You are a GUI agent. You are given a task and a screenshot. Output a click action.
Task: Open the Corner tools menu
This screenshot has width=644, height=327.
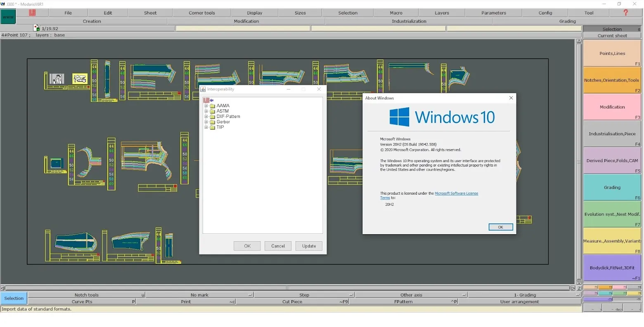tap(201, 12)
